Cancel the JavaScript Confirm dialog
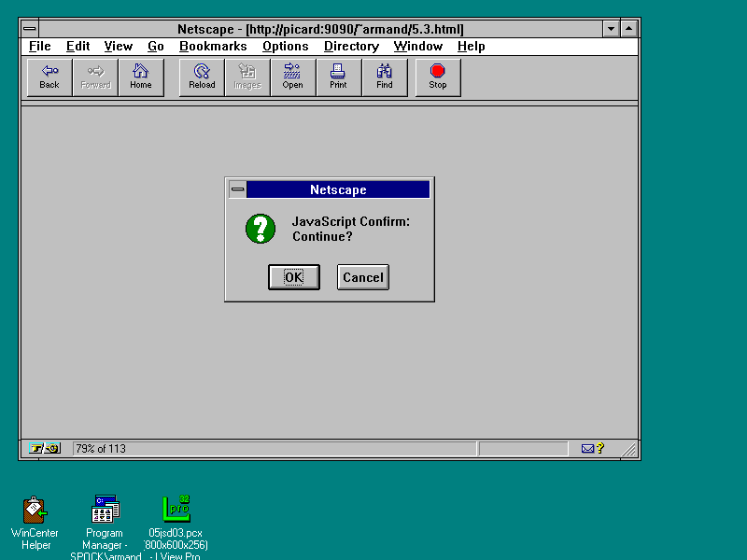Image resolution: width=747 pixels, height=560 pixels. coord(363,277)
